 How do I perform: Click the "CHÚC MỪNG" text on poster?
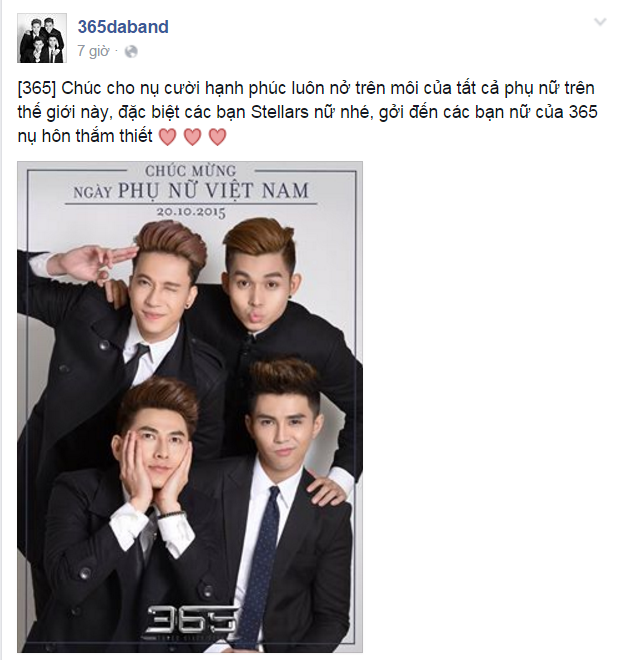tap(191, 171)
